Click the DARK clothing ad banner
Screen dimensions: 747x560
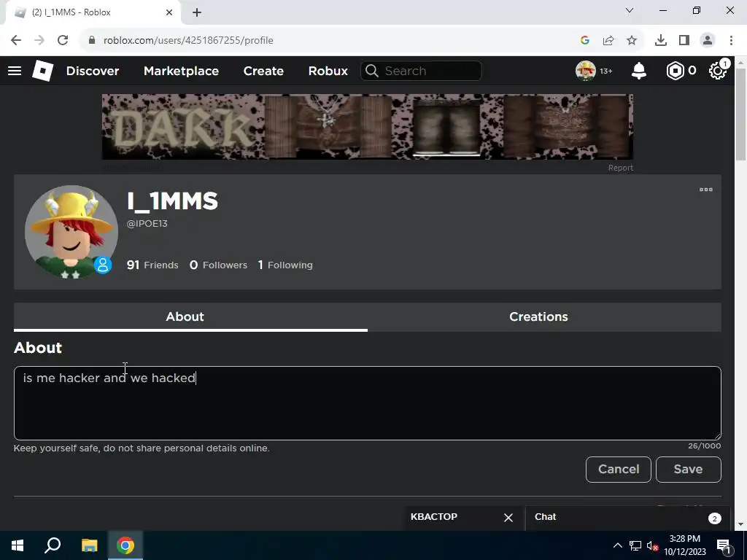coord(368,127)
